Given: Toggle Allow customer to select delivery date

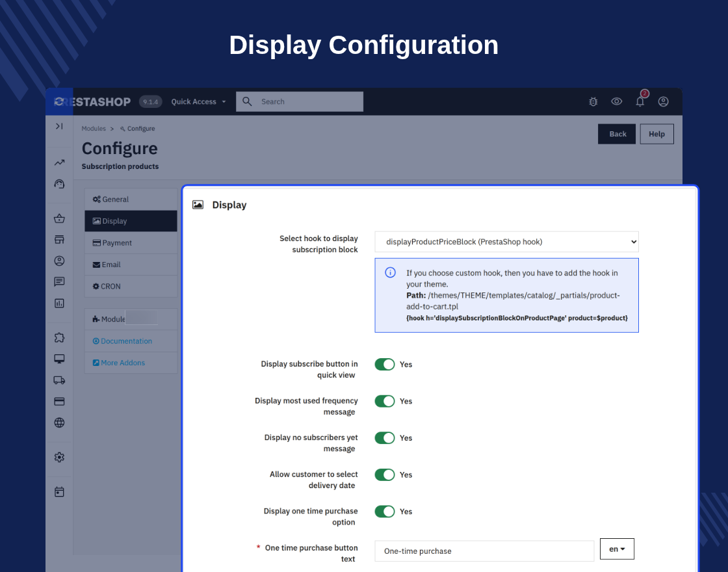Looking at the screenshot, I should click(x=385, y=474).
